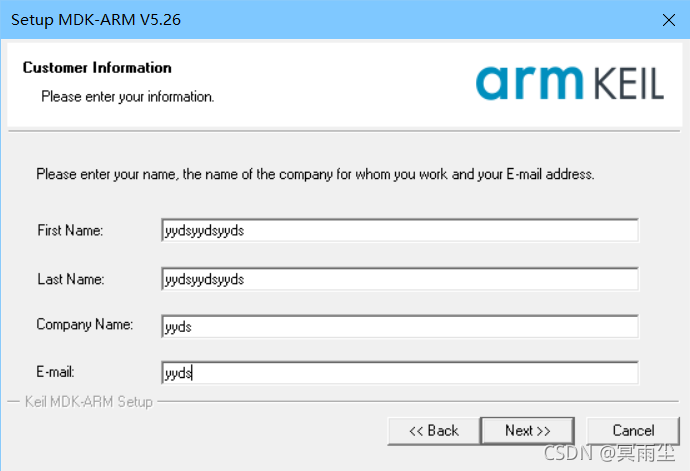Click the E-mail label

(55, 372)
